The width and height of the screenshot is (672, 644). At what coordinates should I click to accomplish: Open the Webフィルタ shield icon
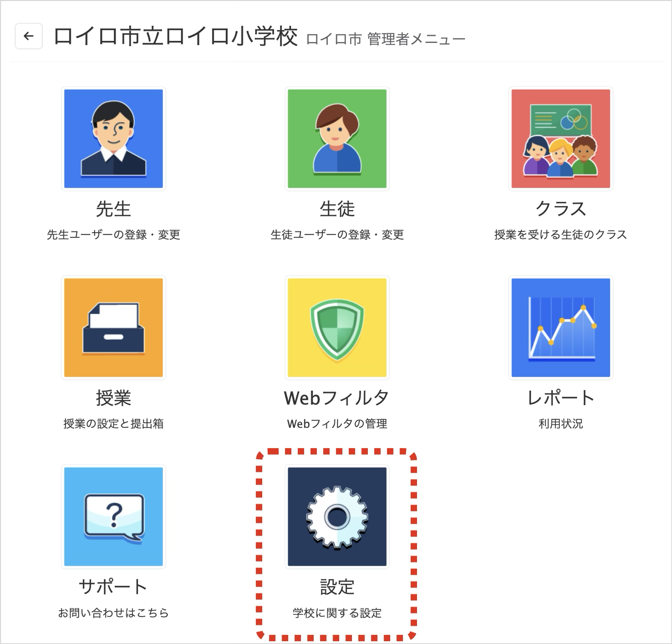coord(337,327)
